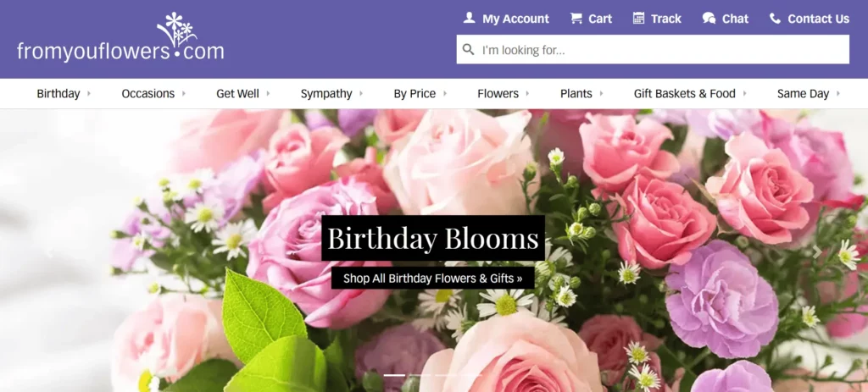Viewport: 868px width, 392px height.
Task: Open the shopping Cart icon
Action: [x=576, y=18]
